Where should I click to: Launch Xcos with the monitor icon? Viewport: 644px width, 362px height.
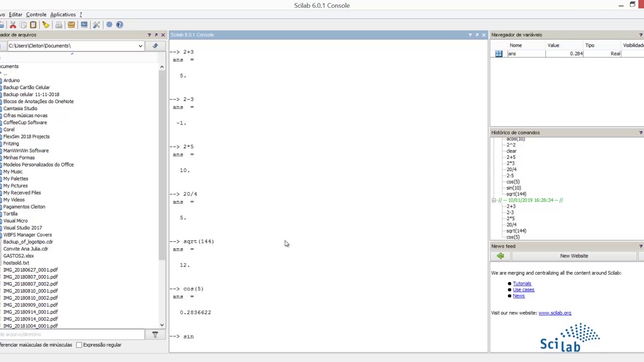[x=84, y=25]
